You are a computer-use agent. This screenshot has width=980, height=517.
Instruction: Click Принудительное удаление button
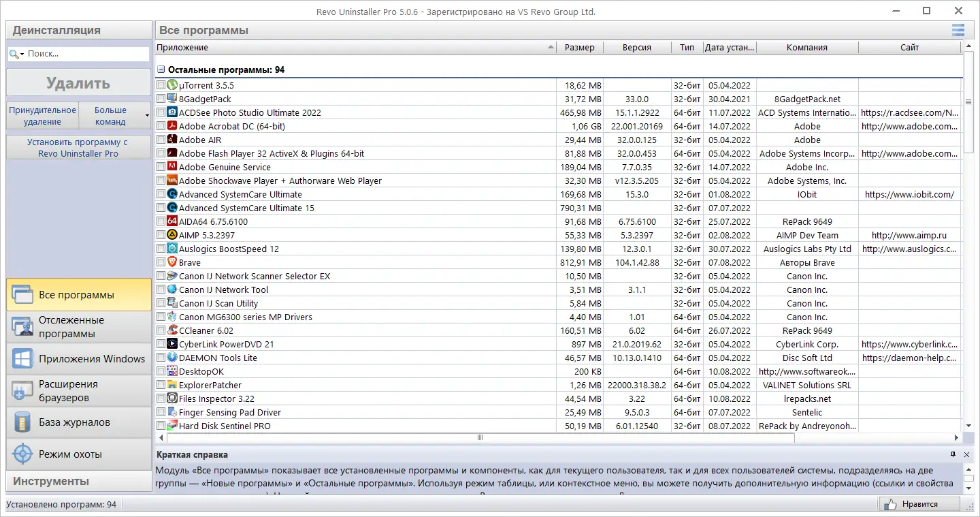pos(43,116)
